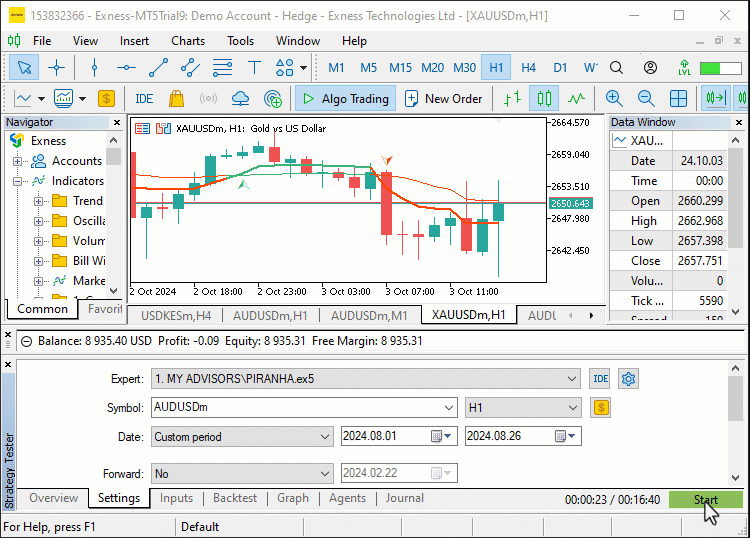Expand the Bill Williams folder

click(x=38, y=261)
